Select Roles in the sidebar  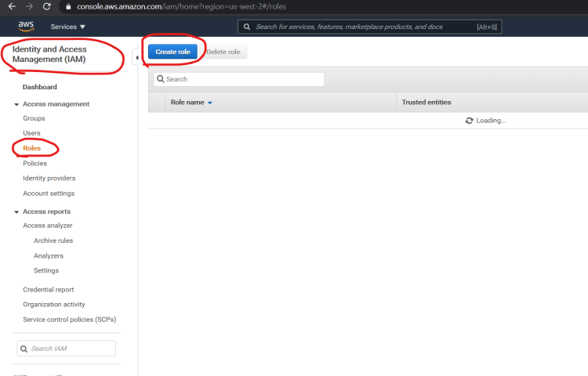coord(31,148)
